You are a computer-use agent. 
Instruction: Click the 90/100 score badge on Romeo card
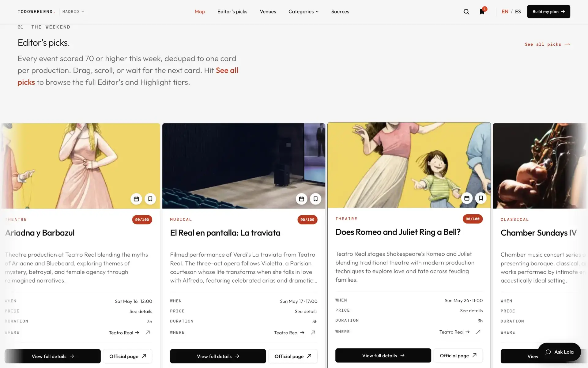[x=473, y=219]
